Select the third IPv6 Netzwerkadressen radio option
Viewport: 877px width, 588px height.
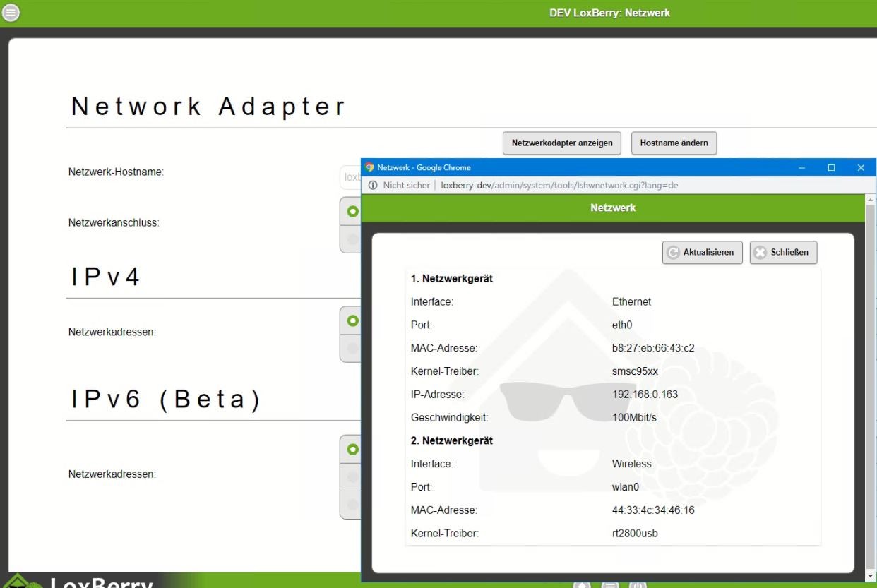[x=352, y=505]
